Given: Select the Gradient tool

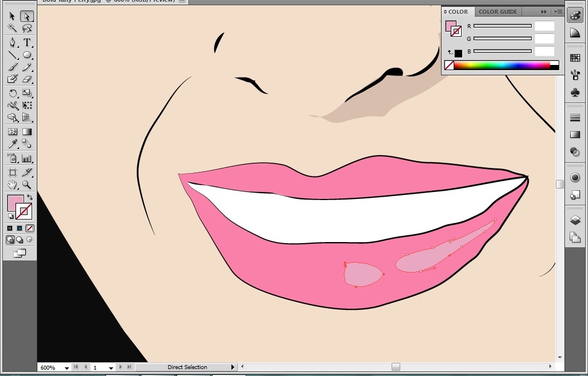Looking at the screenshot, I should (26, 132).
